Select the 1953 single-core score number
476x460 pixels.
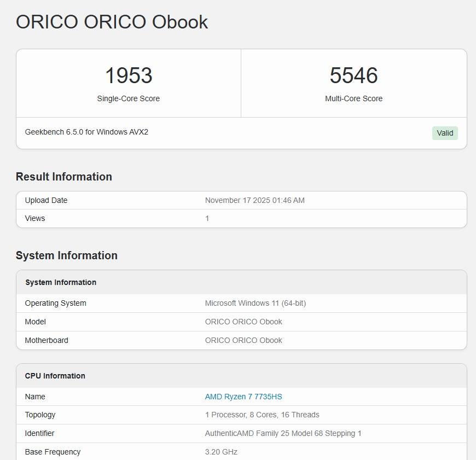tap(129, 75)
